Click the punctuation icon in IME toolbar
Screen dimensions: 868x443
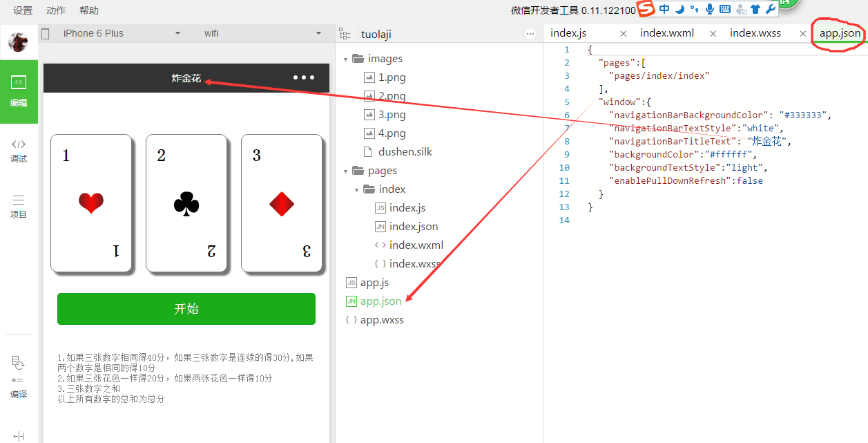coord(694,9)
